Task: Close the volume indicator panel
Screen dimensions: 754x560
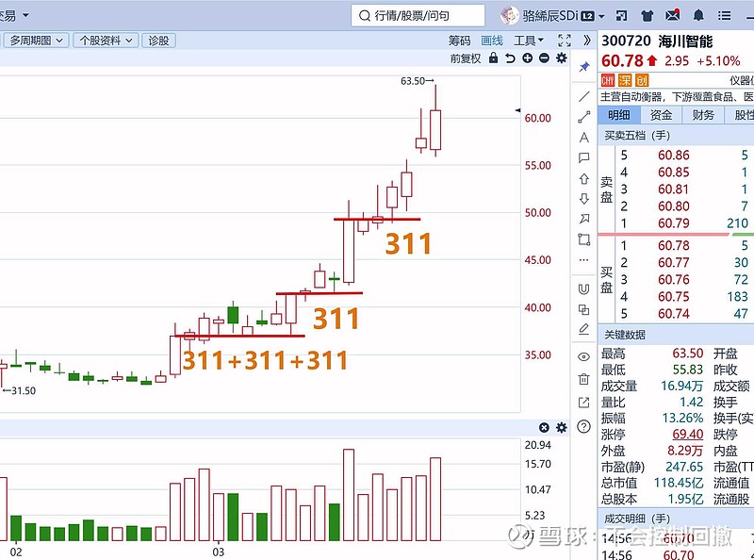Action: pos(544,428)
